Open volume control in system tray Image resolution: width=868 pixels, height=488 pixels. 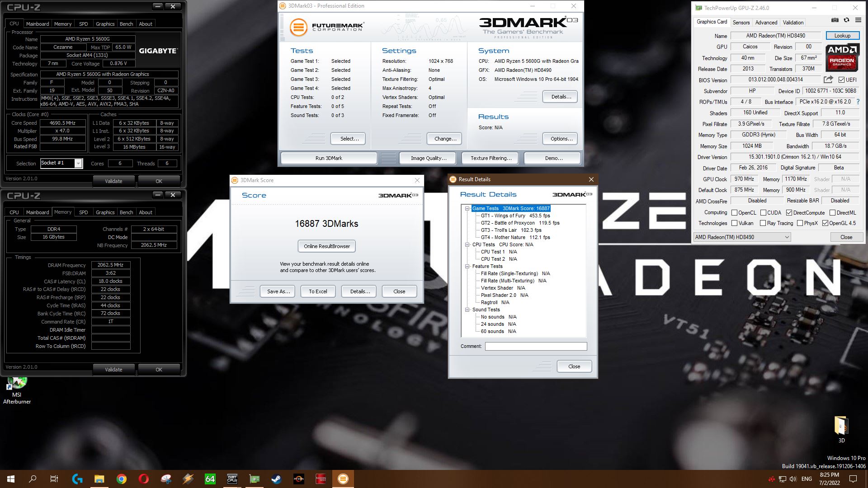793,479
